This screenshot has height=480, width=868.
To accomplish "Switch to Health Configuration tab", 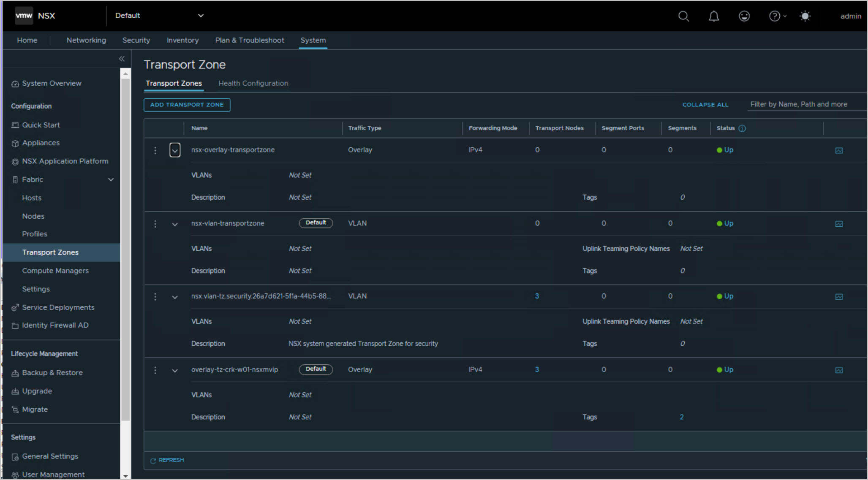I will 253,83.
